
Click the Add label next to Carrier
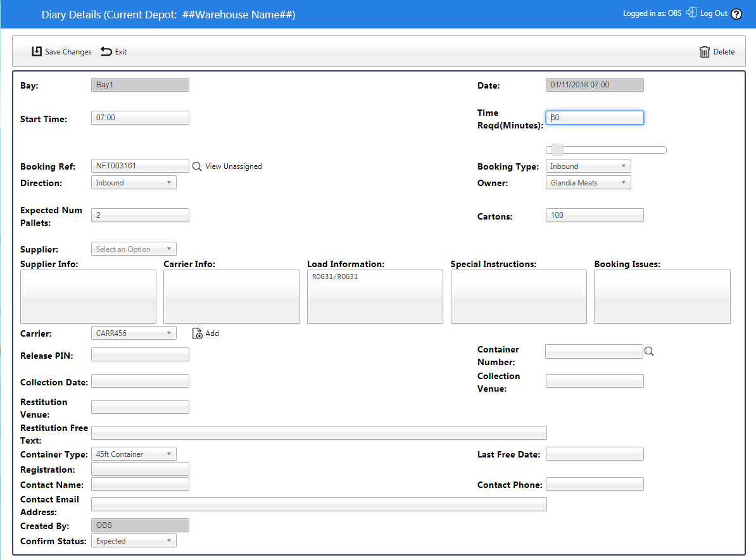pyautogui.click(x=212, y=333)
